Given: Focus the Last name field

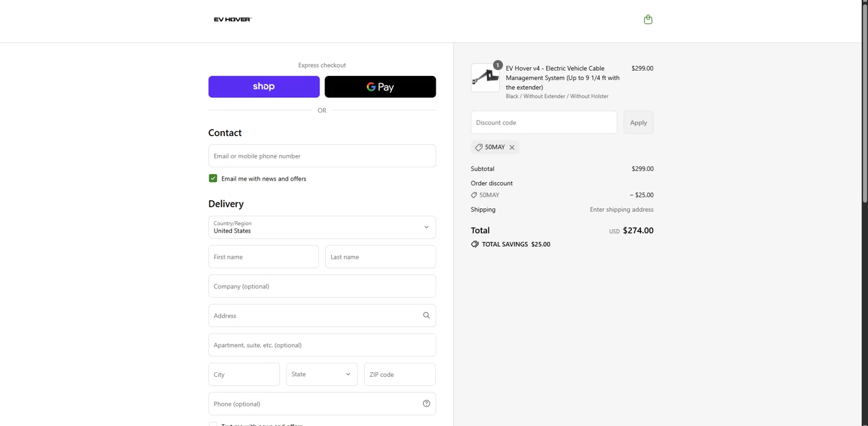Looking at the screenshot, I should coord(380,256).
